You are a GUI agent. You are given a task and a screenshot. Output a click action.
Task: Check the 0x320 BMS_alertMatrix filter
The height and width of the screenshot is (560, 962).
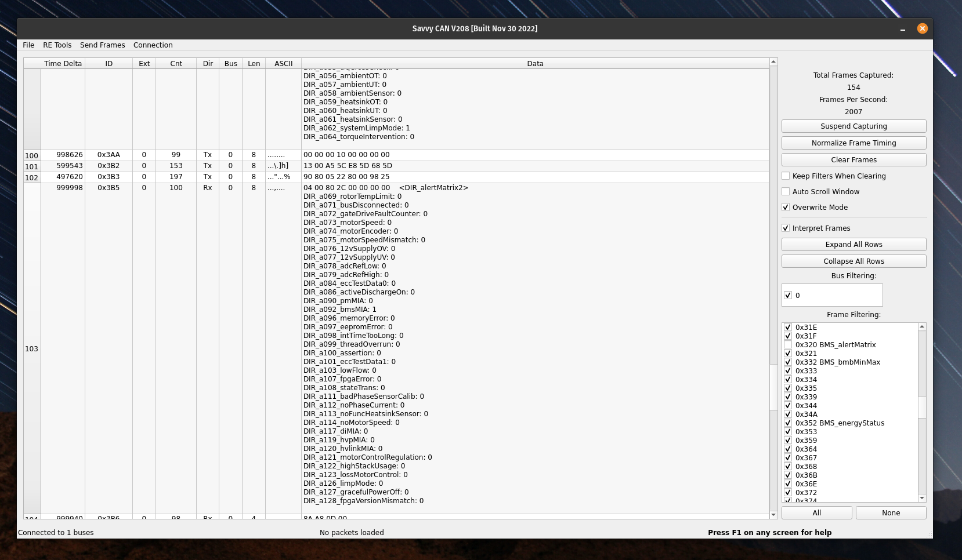point(788,345)
